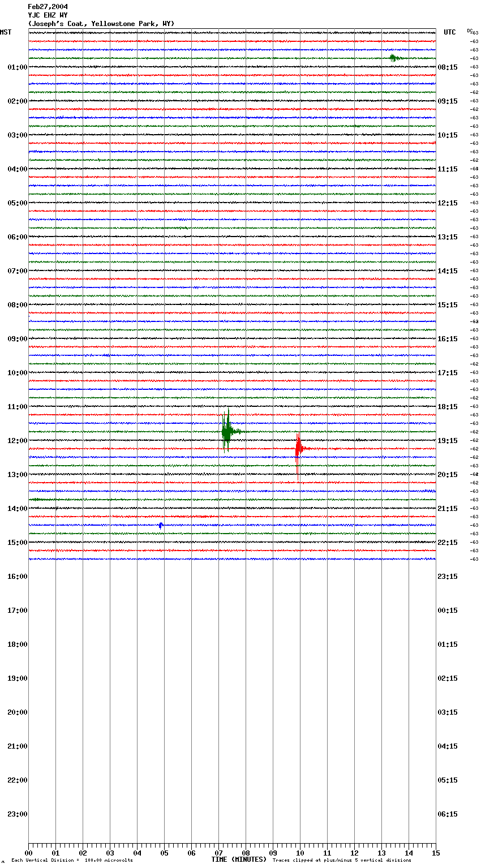The width and height of the screenshot is (481, 868).
Task: Select the 06:00 MST time label
Action: click(x=18, y=237)
